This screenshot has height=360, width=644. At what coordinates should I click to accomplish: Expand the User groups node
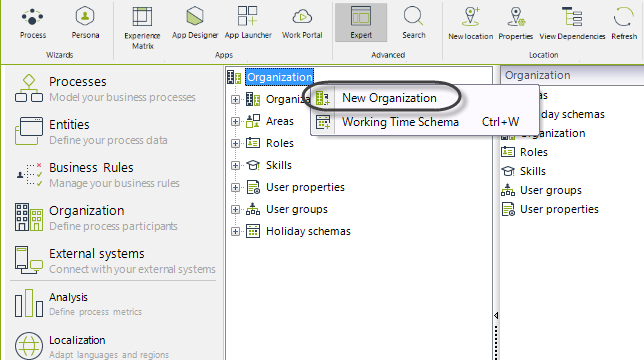tap(235, 209)
